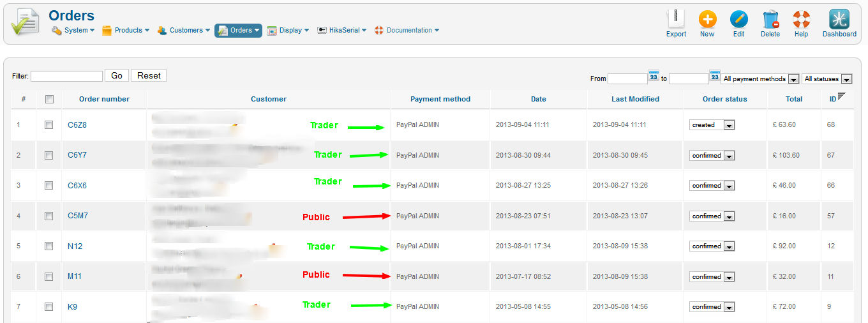
Task: Open order number C6Y7 link
Action: pos(77,155)
